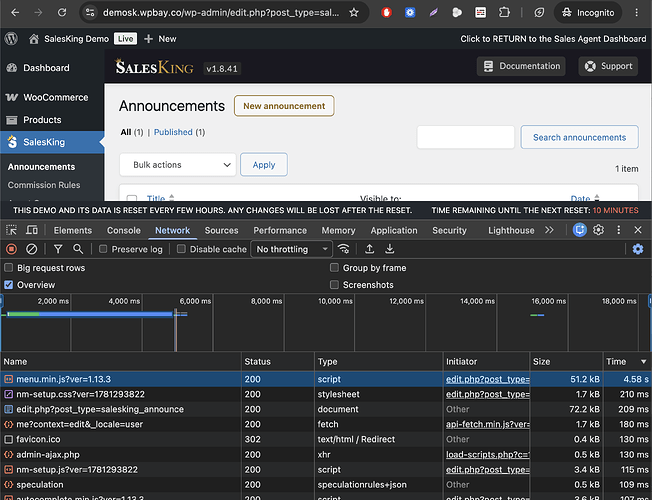
Task: Click the New announcement button
Action: tap(284, 106)
